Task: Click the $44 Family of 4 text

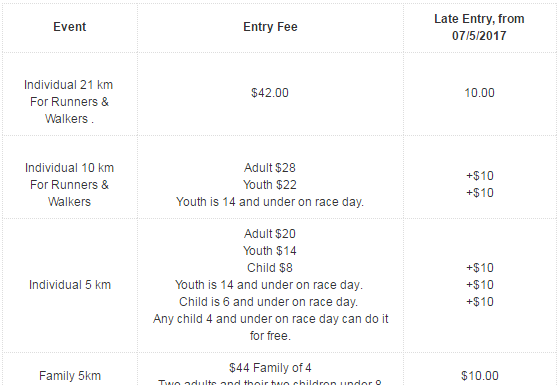Action: pos(270,368)
